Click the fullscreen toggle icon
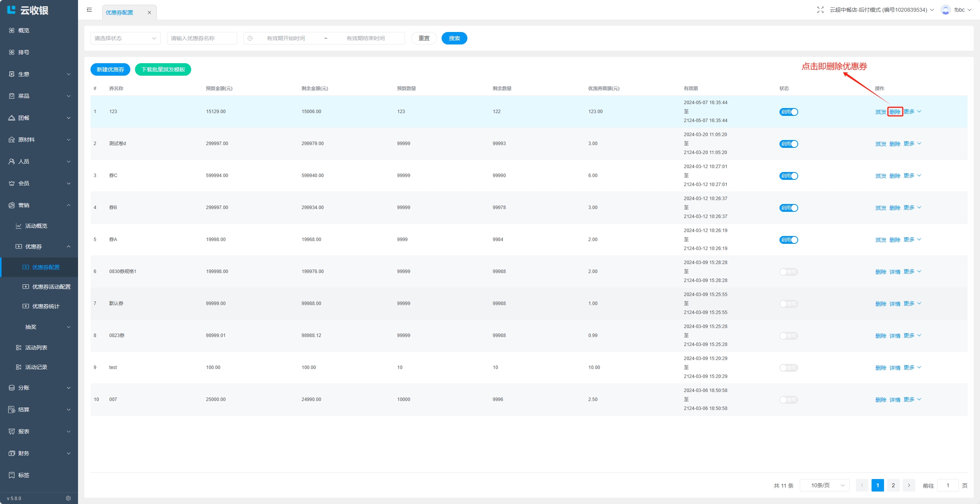980x504 pixels. [820, 10]
